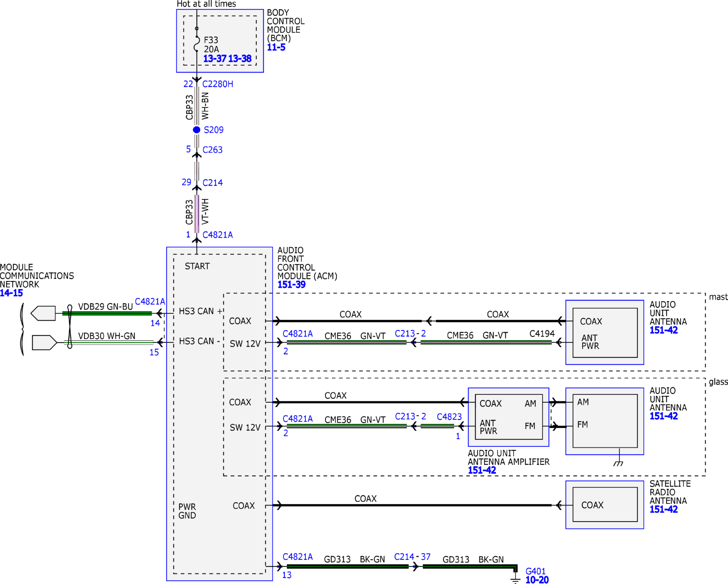Click pin number 14 at HS3 CAN +
This screenshot has height=584, width=728.
coord(155,323)
